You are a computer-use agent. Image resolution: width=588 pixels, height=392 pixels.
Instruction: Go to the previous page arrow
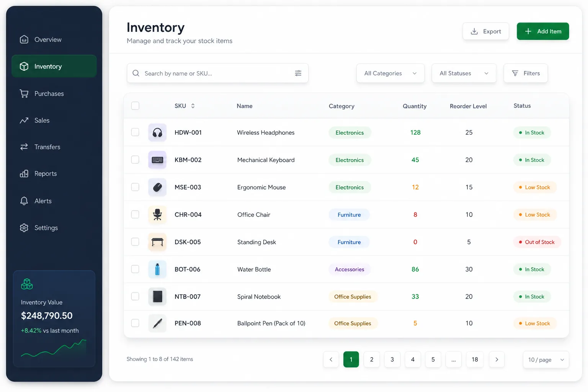pyautogui.click(x=331, y=359)
